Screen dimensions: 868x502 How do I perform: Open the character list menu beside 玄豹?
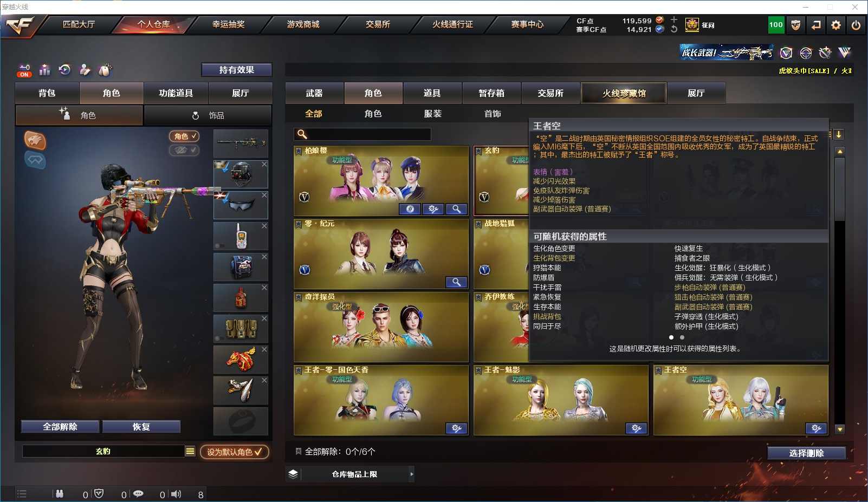190,451
